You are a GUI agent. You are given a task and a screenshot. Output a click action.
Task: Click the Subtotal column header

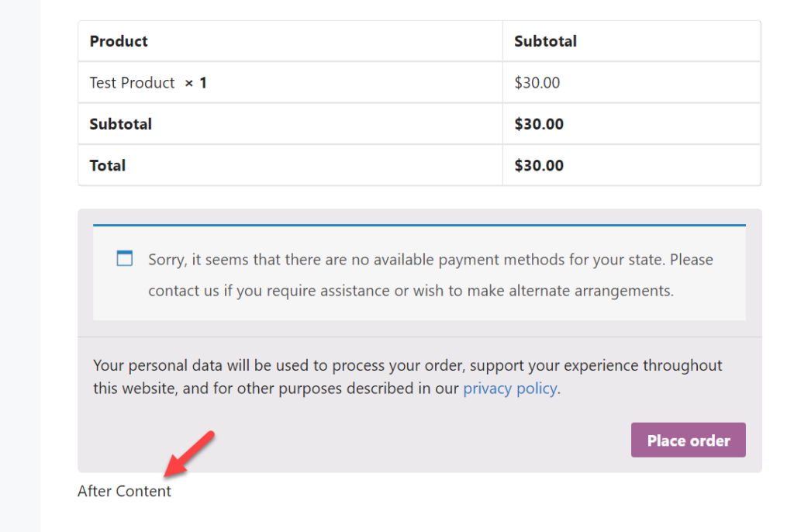[545, 41]
